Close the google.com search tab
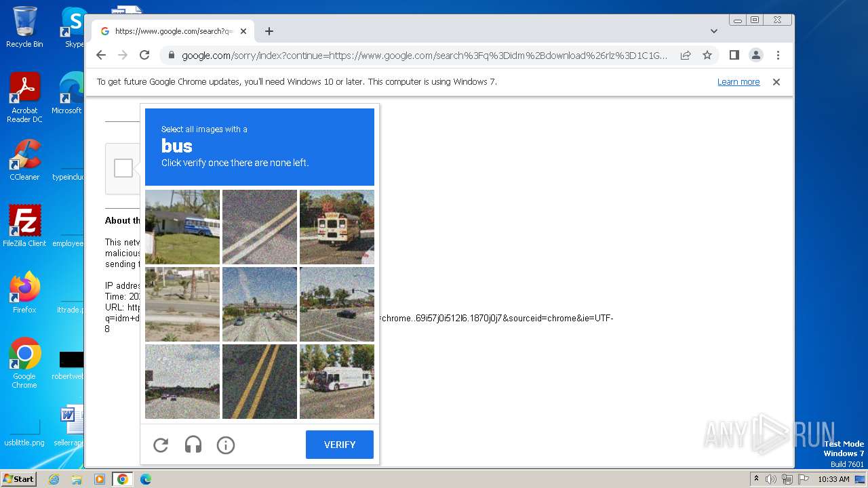868x488 pixels. [x=243, y=31]
